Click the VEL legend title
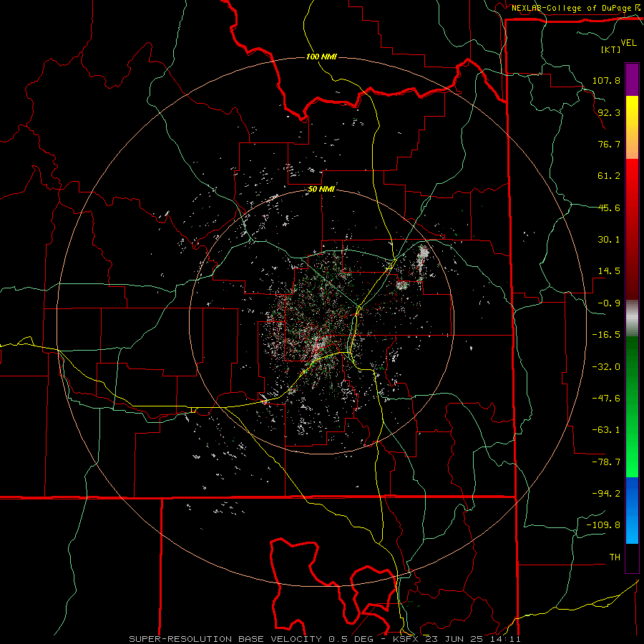The height and width of the screenshot is (644, 644). pos(628,43)
